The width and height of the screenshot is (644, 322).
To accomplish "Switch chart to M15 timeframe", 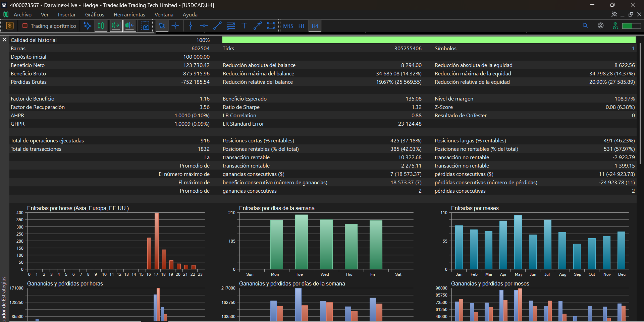I will click(x=288, y=26).
